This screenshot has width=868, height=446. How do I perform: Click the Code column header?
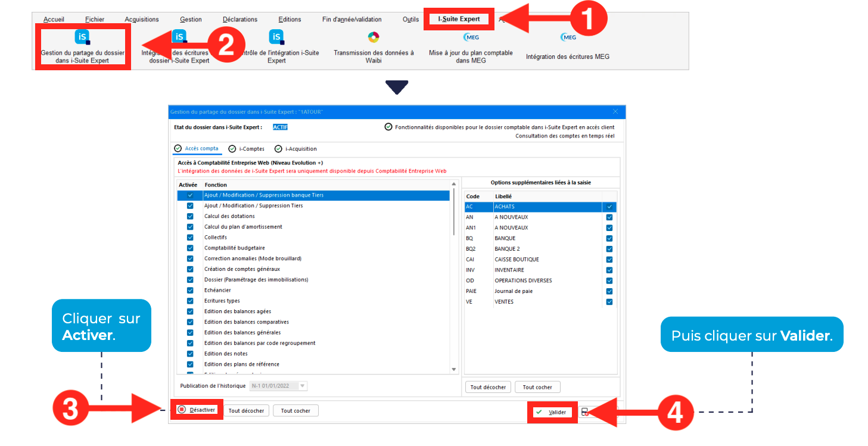coord(472,197)
